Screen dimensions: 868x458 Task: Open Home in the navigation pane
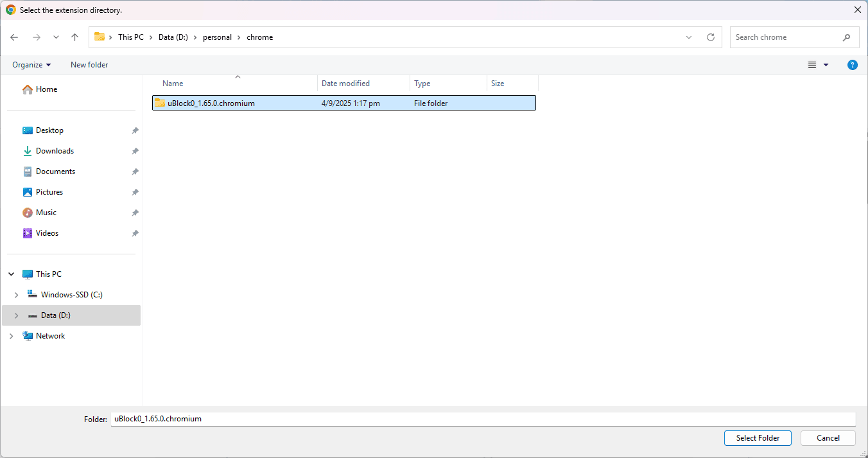tap(40, 89)
